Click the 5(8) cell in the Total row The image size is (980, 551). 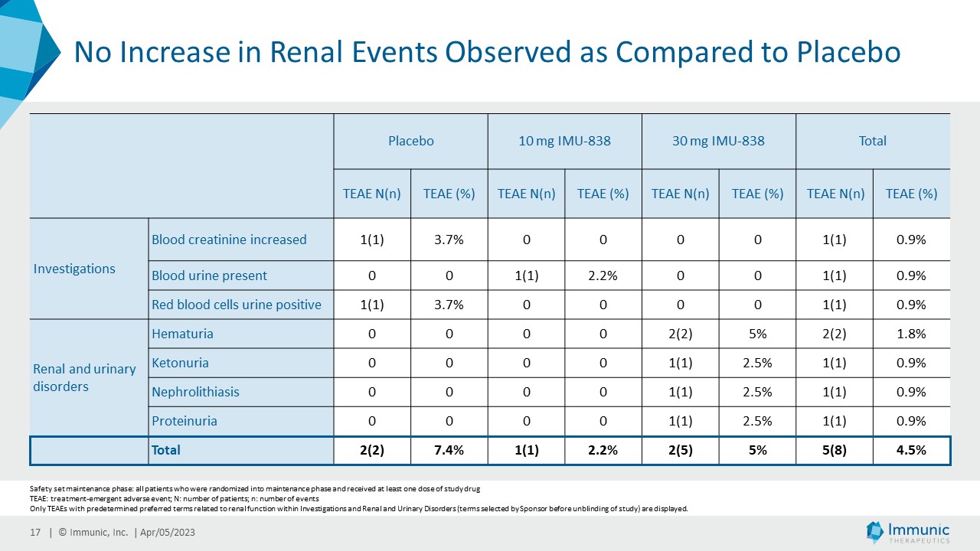tap(834, 450)
